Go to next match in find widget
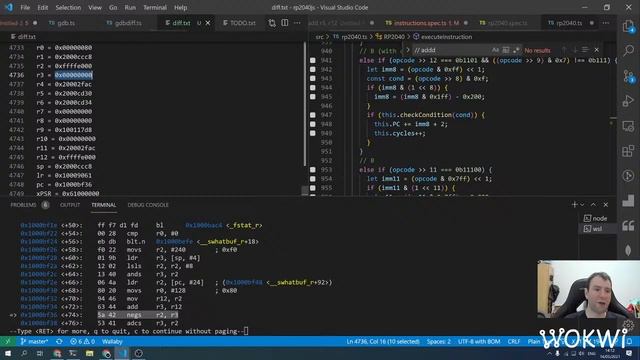This screenshot has width=640, height=360. 575,50
